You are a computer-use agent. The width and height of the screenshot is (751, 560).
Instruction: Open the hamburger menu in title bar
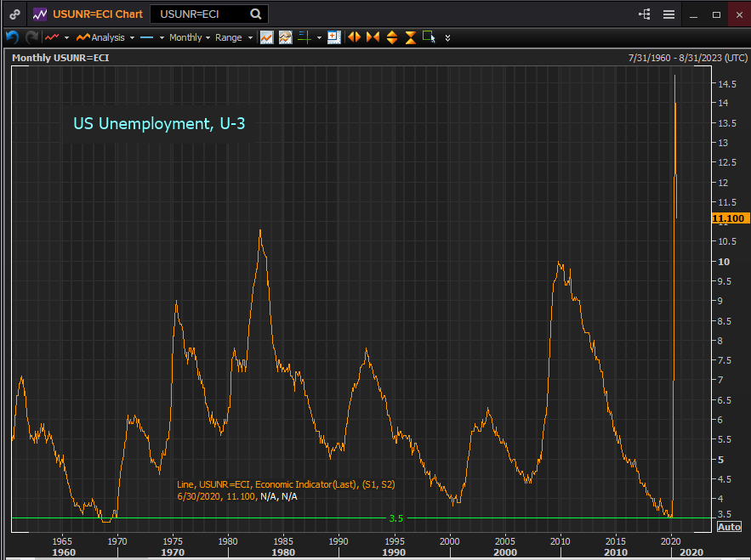point(669,14)
